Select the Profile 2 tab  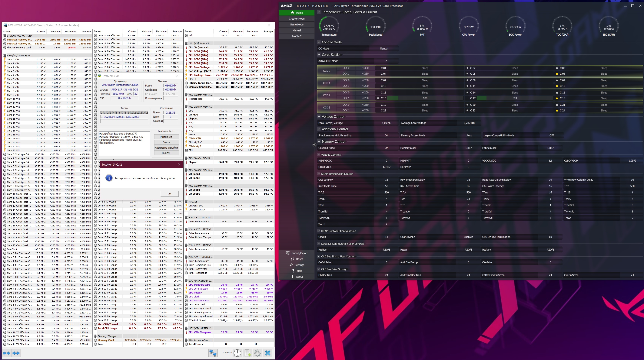point(297,36)
